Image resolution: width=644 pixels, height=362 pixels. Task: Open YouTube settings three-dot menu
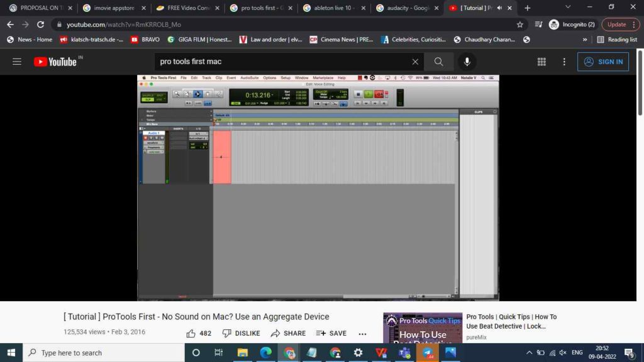point(564,62)
